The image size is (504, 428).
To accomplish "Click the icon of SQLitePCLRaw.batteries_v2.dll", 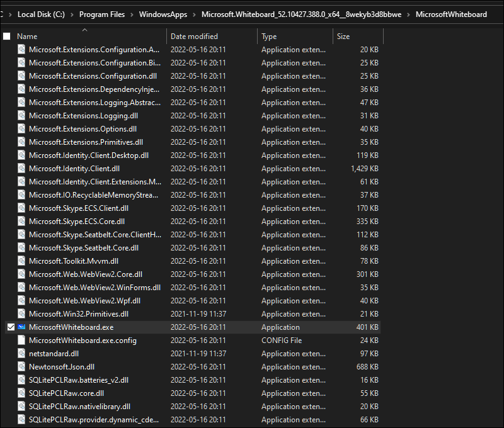I will coord(21,380).
